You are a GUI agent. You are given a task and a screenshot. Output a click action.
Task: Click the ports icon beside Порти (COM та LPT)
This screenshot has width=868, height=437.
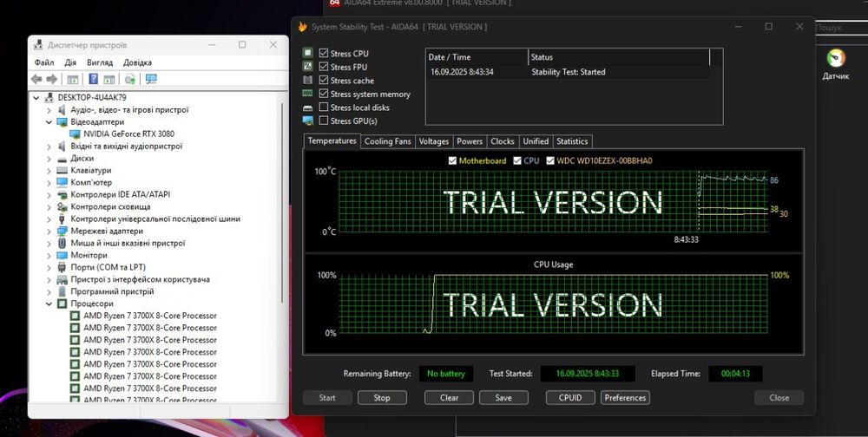point(62,267)
